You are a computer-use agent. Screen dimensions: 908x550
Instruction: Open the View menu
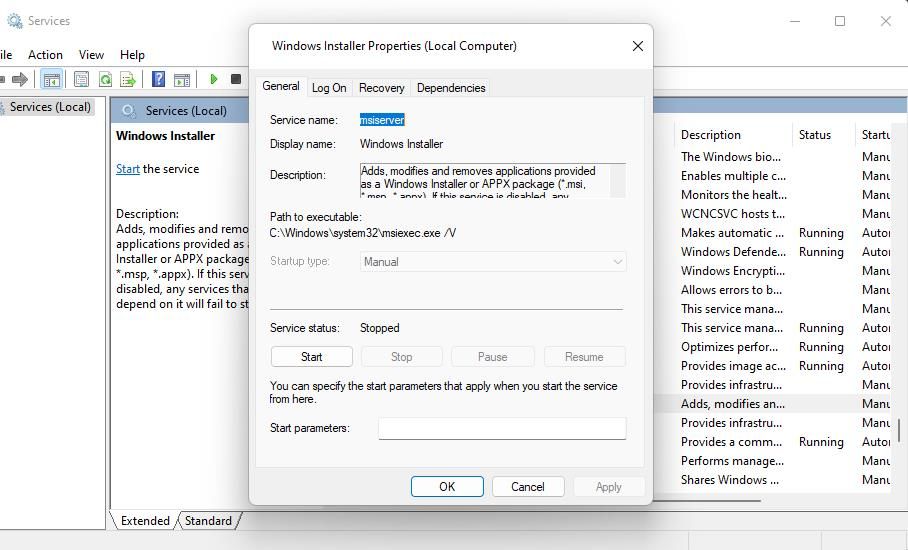[x=91, y=55]
